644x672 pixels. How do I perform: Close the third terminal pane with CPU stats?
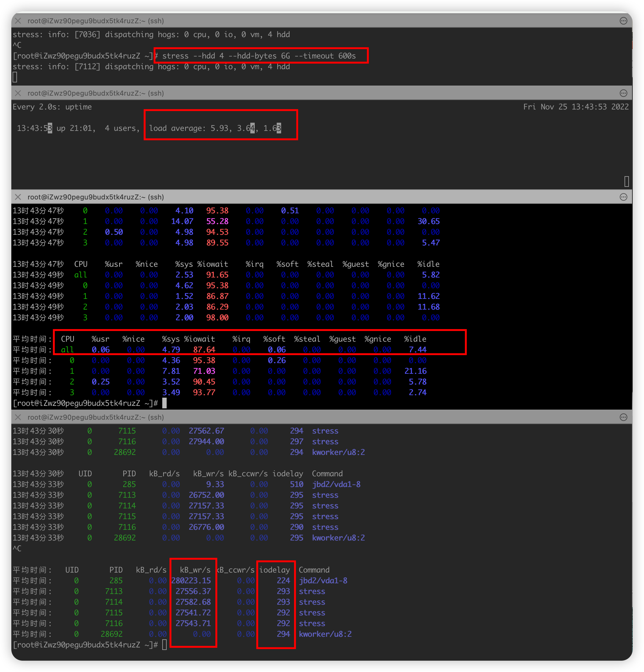point(18,197)
